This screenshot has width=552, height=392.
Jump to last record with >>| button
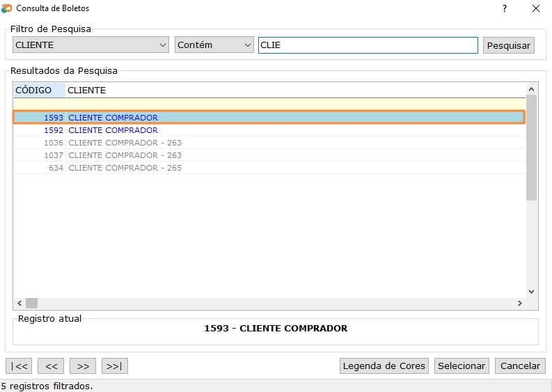pyautogui.click(x=115, y=366)
